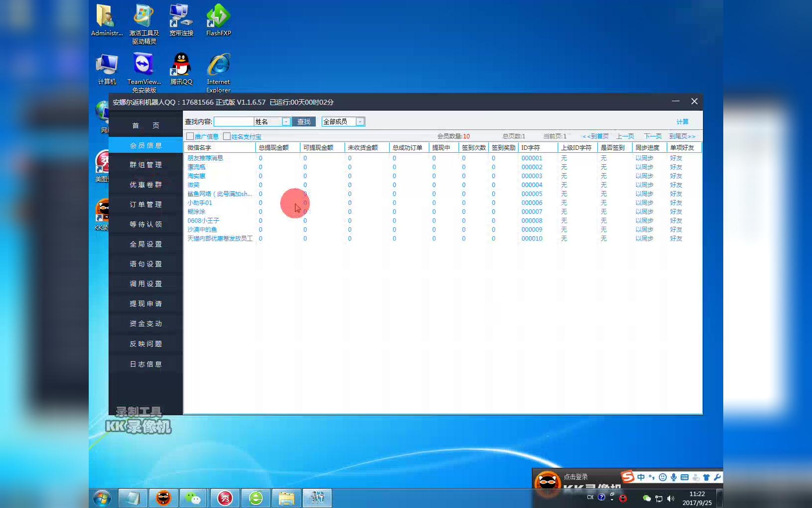Expand the 姓名 search-type dropdown
Viewport: 812px width, 508px height.
[286, 122]
